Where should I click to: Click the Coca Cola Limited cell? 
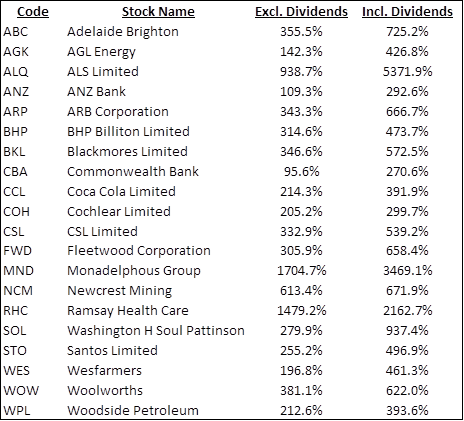coord(121,192)
